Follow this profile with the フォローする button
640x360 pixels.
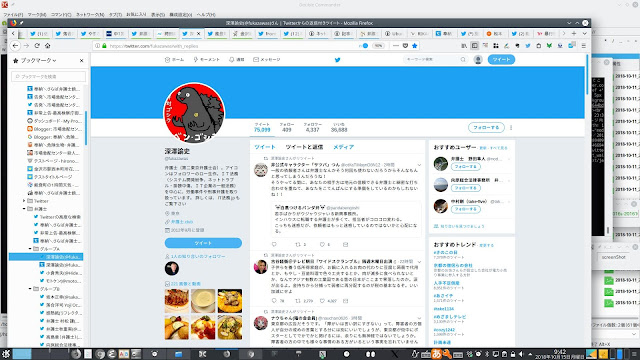[x=486, y=128]
